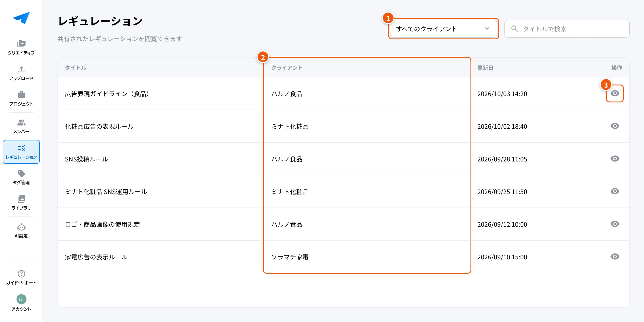Click date 2026/09/12 10:00
Image resolution: width=644 pixels, height=322 pixels.
pos(502,225)
